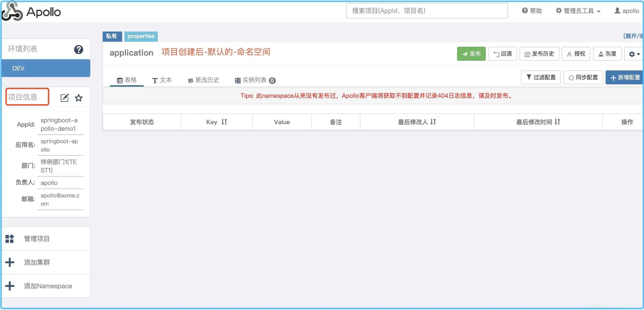Open namespace gear settings dropdown
This screenshot has width=644, height=310.
click(x=634, y=54)
